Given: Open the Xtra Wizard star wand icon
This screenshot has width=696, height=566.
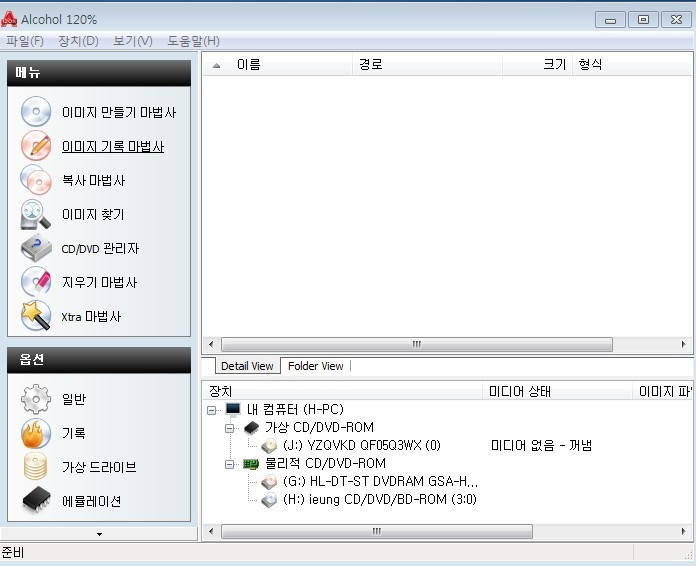Looking at the screenshot, I should (x=36, y=316).
